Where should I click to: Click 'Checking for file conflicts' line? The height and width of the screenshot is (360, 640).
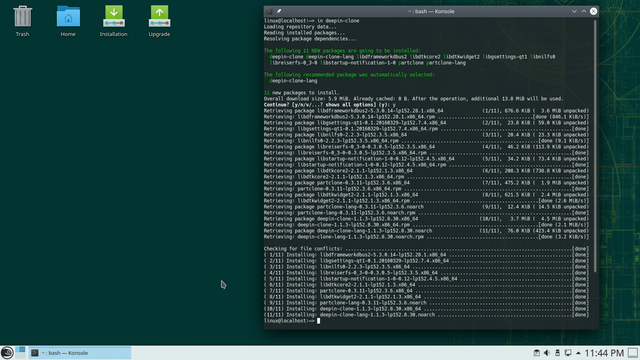click(x=426, y=249)
